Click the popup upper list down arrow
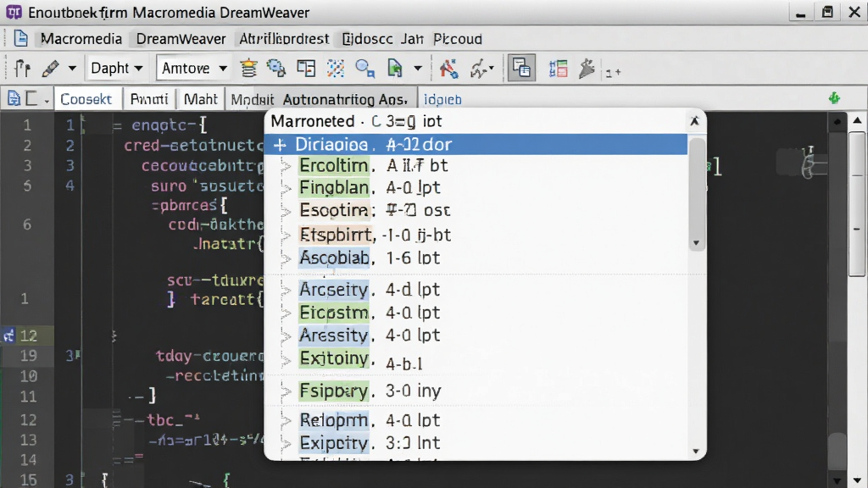Screen dimensions: 868x488 coord(697,243)
